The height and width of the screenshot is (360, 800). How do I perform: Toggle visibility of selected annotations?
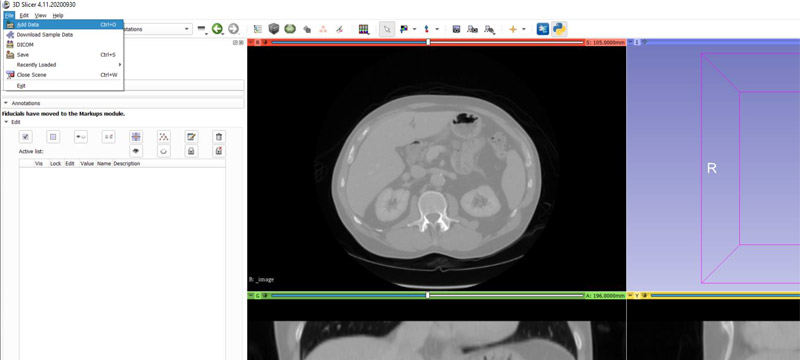point(81,137)
